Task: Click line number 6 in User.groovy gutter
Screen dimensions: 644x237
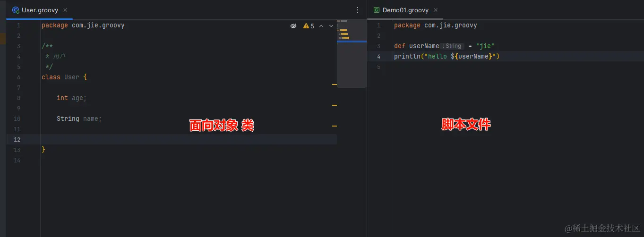Action: [x=18, y=77]
